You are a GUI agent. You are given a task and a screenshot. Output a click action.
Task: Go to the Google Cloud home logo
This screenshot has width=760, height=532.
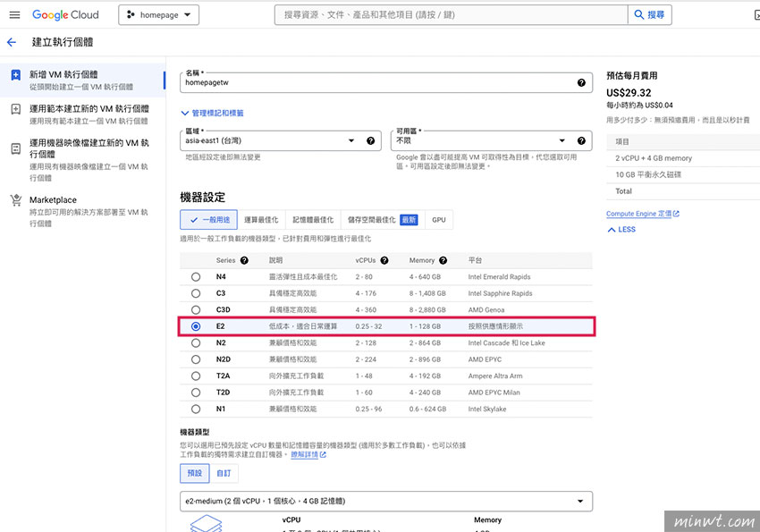click(65, 15)
